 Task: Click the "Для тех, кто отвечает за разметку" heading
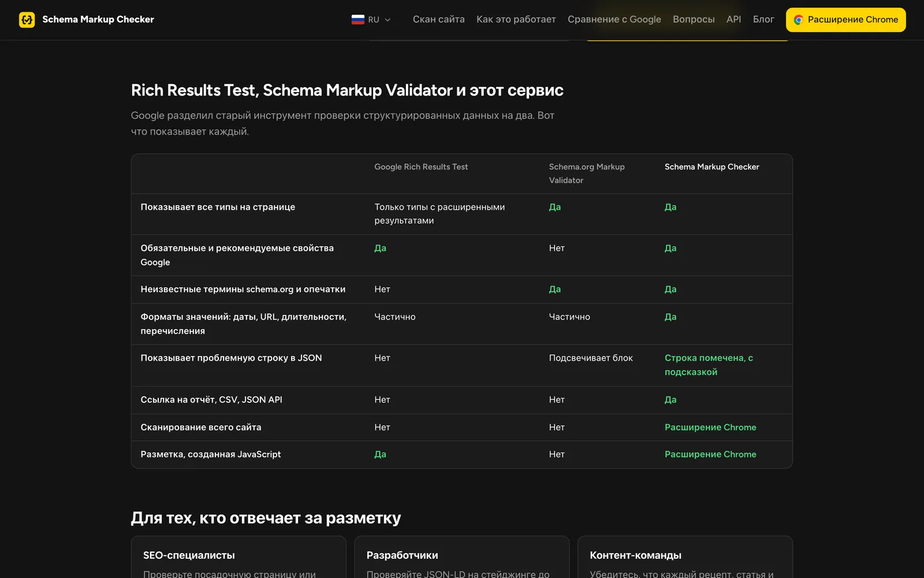pos(266,518)
